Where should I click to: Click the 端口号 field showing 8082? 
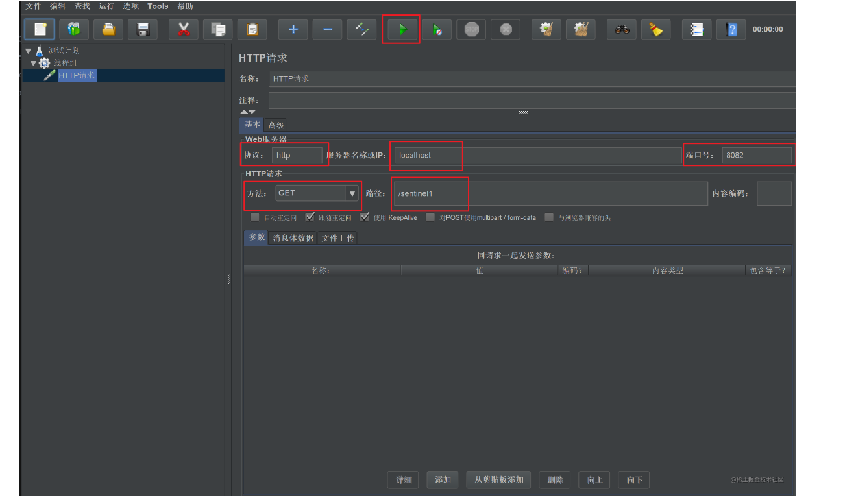click(x=757, y=155)
